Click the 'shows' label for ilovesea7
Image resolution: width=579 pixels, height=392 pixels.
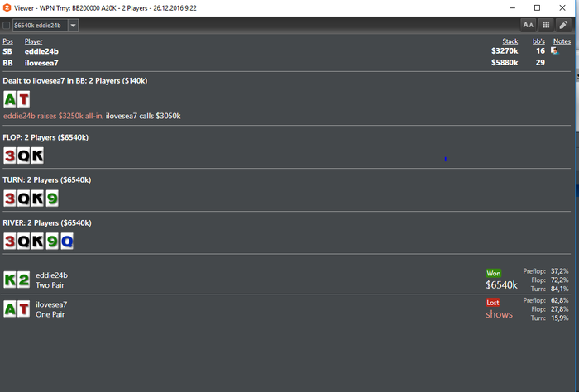tap(500, 314)
